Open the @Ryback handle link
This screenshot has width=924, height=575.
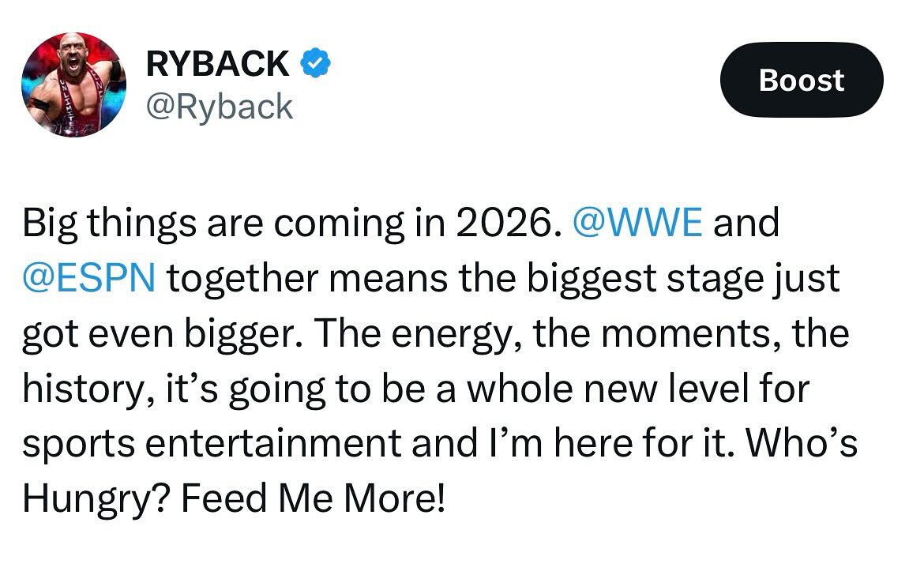point(220,107)
